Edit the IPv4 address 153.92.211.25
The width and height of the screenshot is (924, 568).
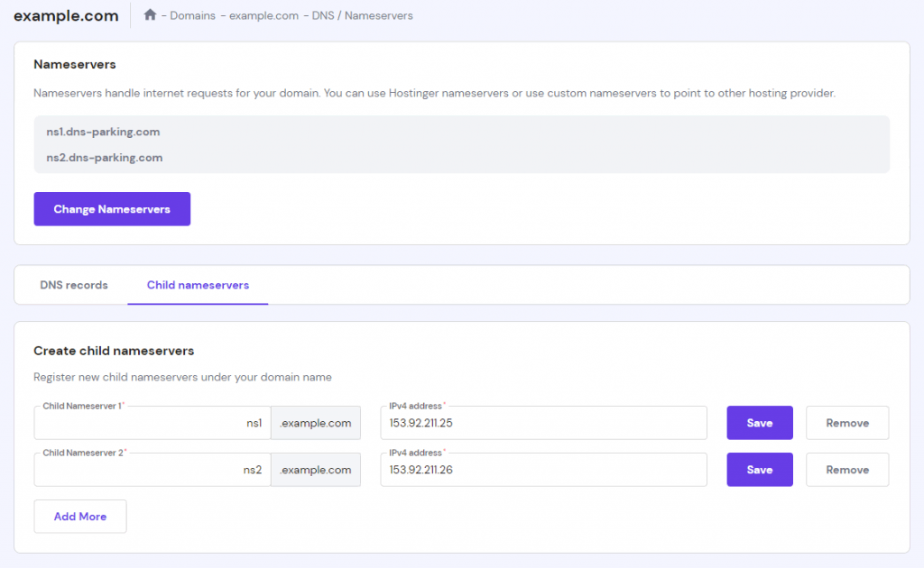[x=541, y=422]
